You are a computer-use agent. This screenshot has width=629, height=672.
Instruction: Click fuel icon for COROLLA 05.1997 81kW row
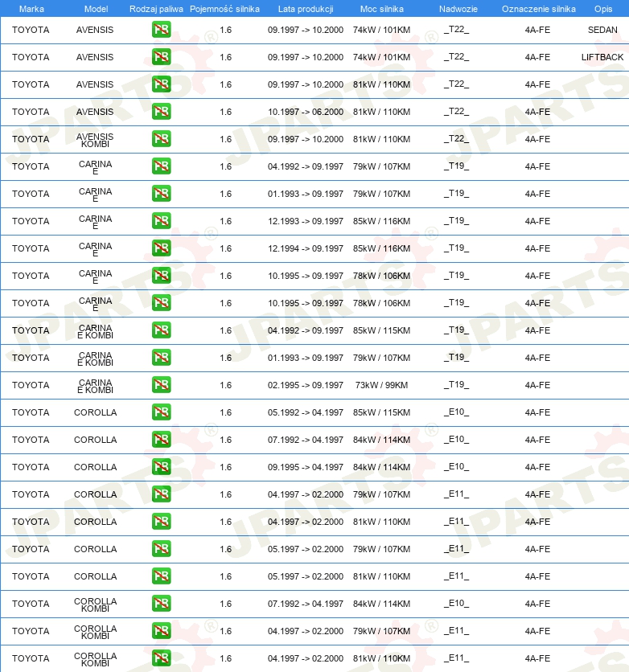click(161, 576)
